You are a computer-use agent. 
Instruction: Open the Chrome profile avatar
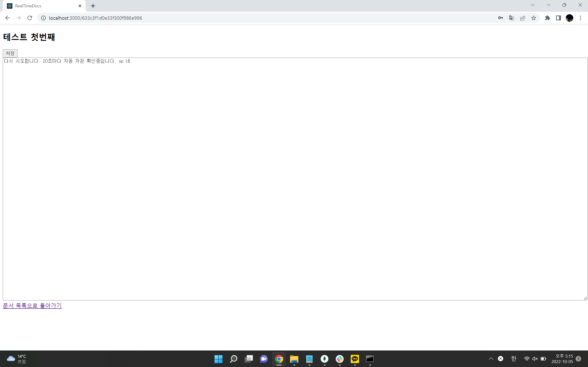click(569, 18)
